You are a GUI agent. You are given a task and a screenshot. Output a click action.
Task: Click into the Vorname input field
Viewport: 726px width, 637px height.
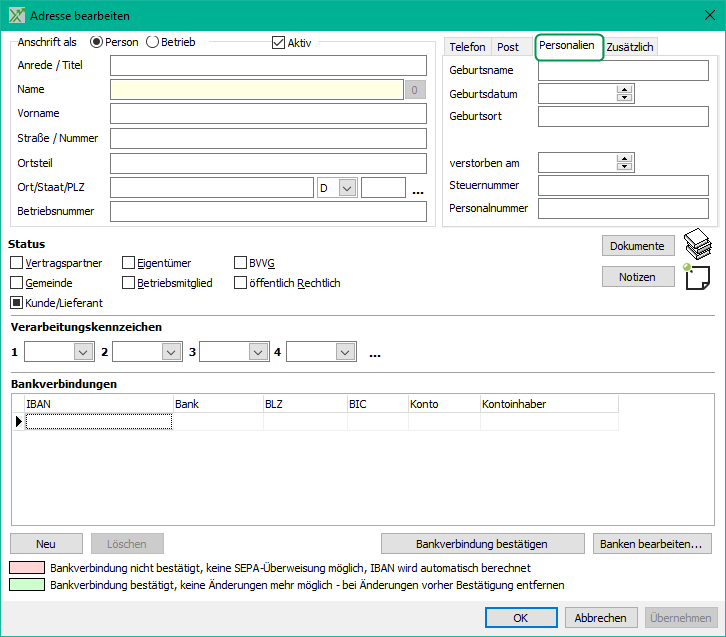(x=268, y=113)
